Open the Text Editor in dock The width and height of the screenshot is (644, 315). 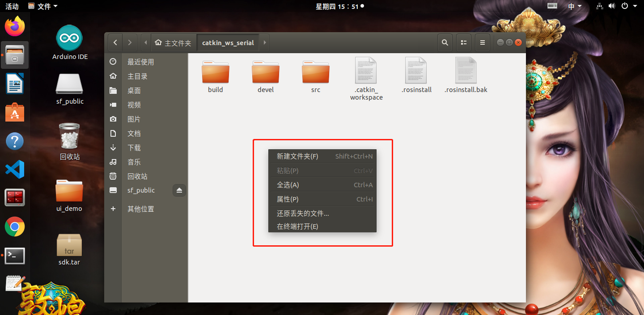(x=15, y=284)
